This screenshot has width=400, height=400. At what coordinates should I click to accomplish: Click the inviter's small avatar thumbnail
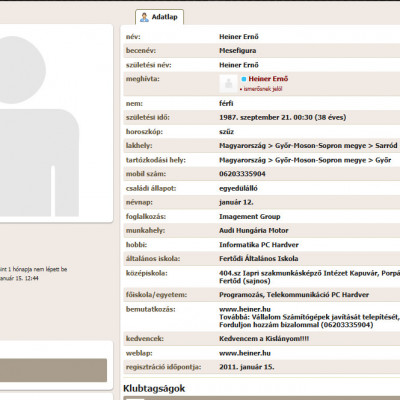pyautogui.click(x=228, y=83)
